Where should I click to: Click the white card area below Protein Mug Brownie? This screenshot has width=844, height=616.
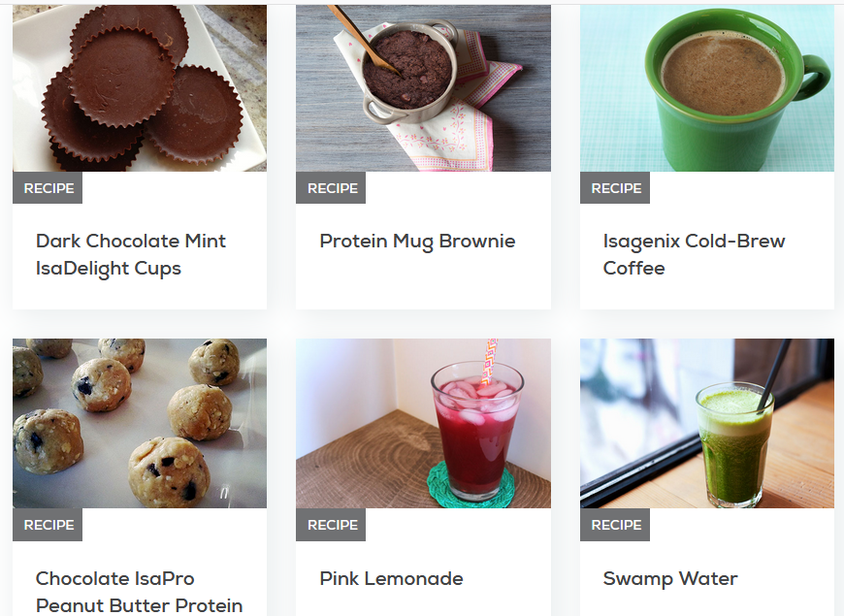click(x=423, y=281)
